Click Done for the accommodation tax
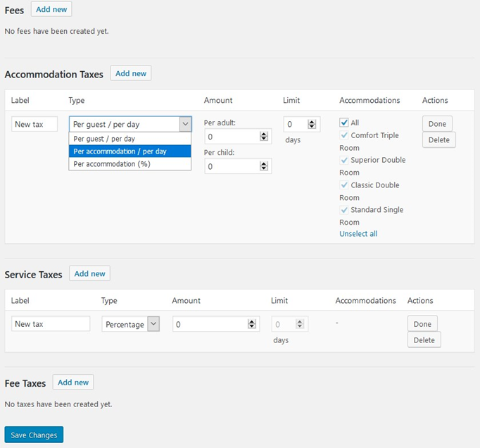This screenshot has width=480, height=448. 437,124
